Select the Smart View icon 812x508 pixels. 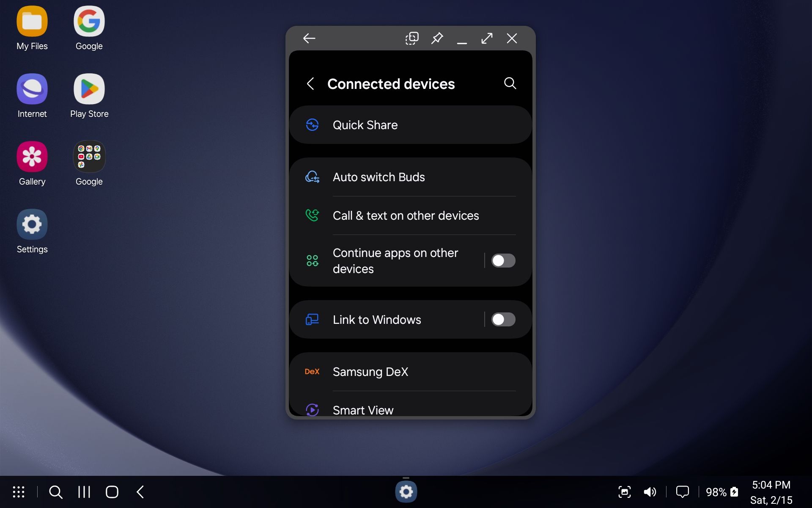coord(312,409)
